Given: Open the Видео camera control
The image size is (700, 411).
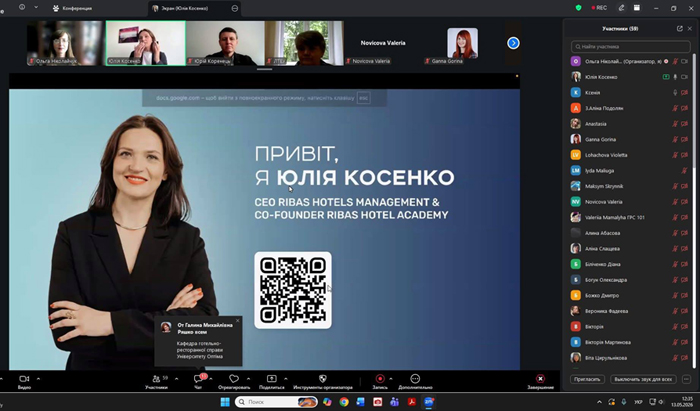Looking at the screenshot, I should (24, 382).
